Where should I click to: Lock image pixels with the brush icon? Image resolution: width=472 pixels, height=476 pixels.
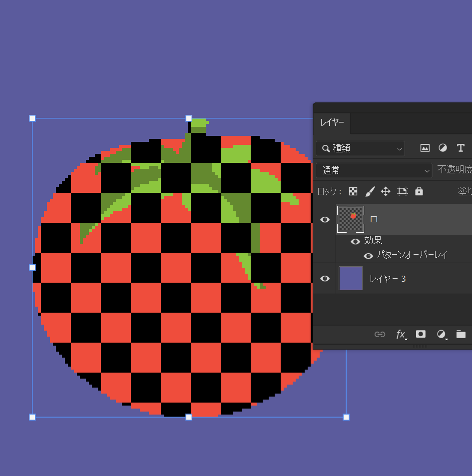[x=370, y=191]
